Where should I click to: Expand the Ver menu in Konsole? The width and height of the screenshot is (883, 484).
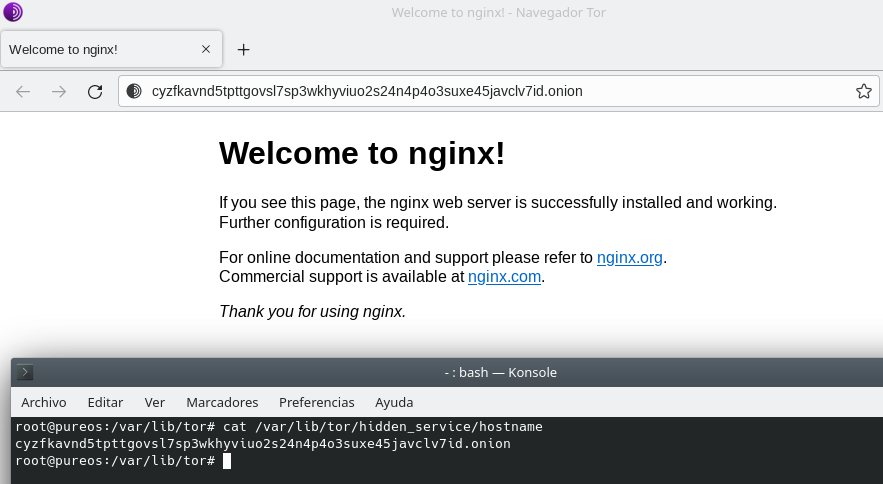pos(154,402)
